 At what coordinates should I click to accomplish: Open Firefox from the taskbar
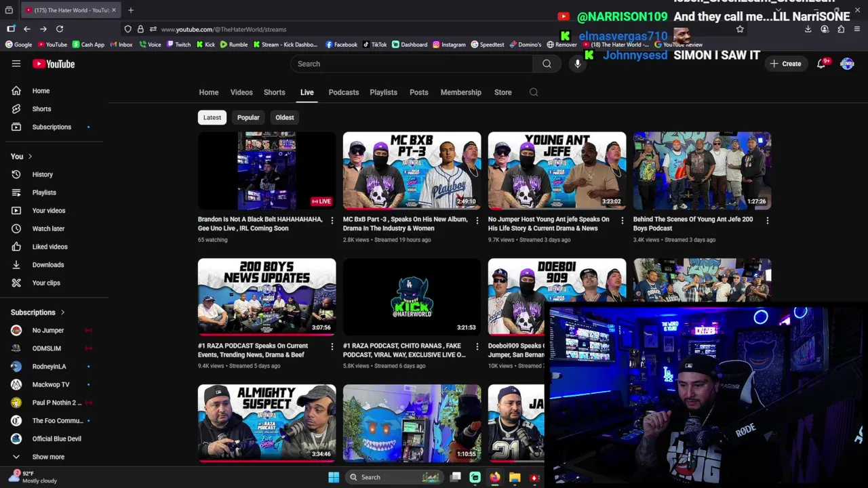495,477
